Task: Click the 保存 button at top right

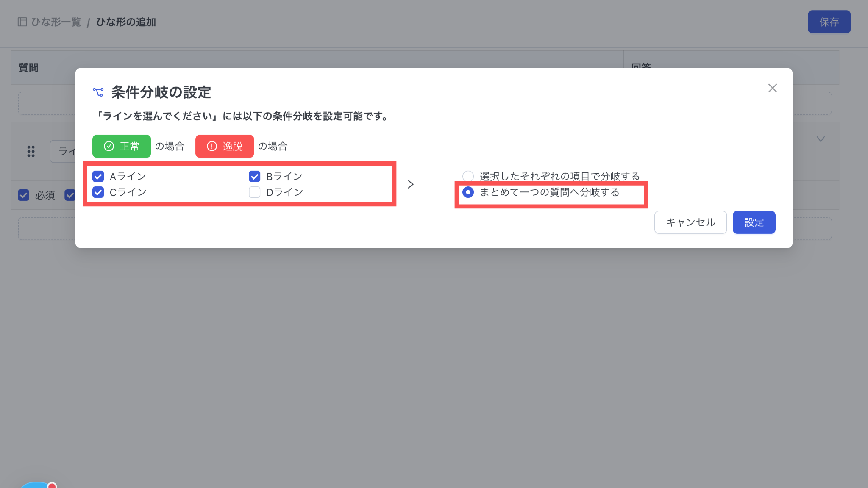Action: (829, 22)
